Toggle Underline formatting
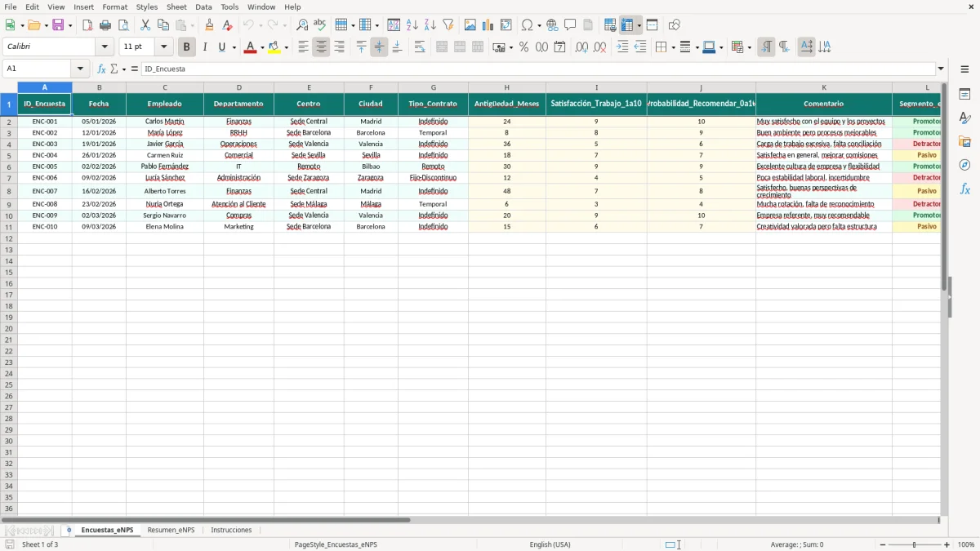Image resolution: width=980 pixels, height=551 pixels. 221,47
